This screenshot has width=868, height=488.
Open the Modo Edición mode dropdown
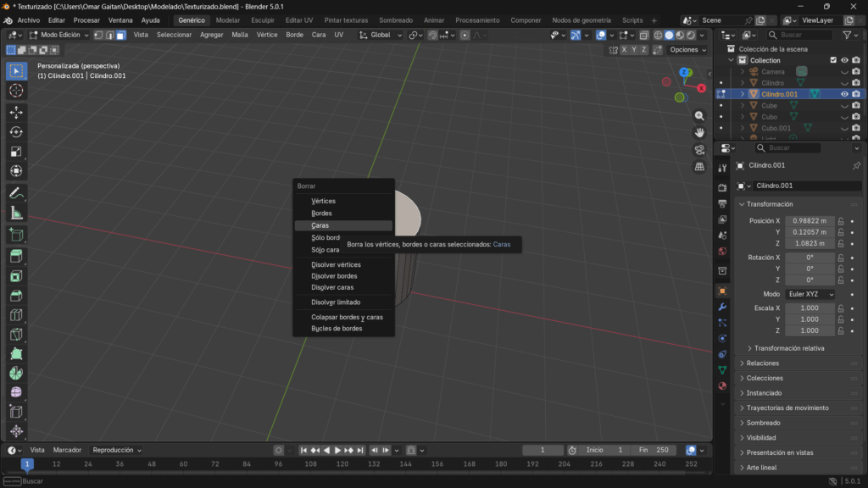pos(59,35)
